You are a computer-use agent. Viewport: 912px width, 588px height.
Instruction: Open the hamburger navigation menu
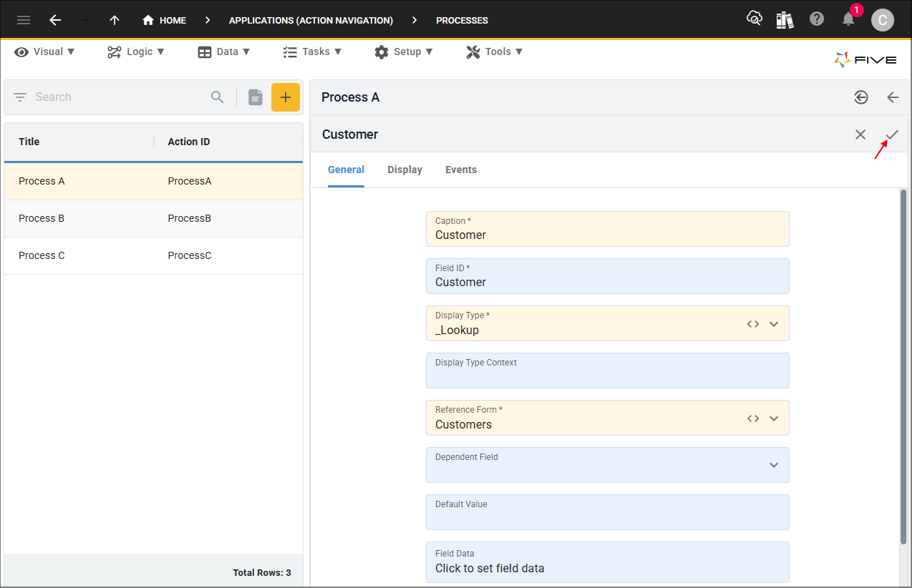tap(24, 20)
